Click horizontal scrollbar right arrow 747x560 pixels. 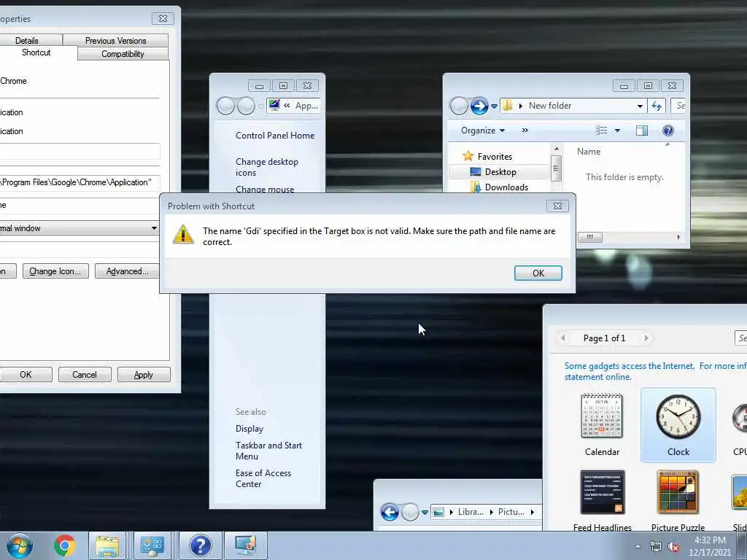(678, 237)
